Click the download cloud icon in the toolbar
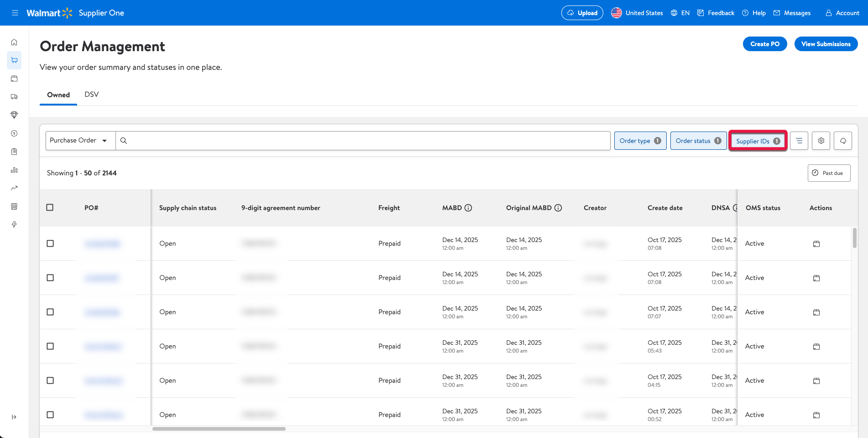 (843, 141)
